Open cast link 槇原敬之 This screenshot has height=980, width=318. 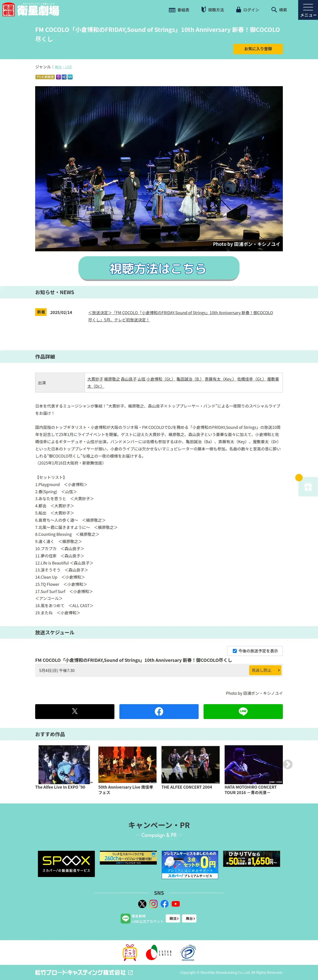click(112, 379)
